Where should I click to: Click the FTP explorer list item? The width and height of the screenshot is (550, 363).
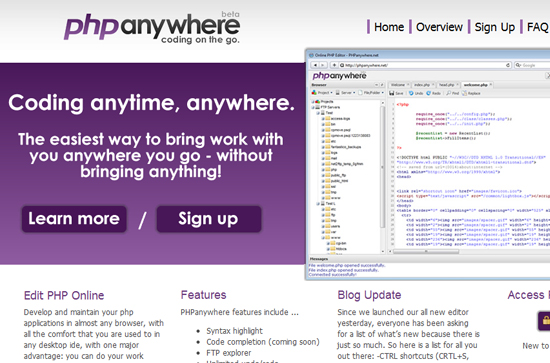tap(228, 352)
